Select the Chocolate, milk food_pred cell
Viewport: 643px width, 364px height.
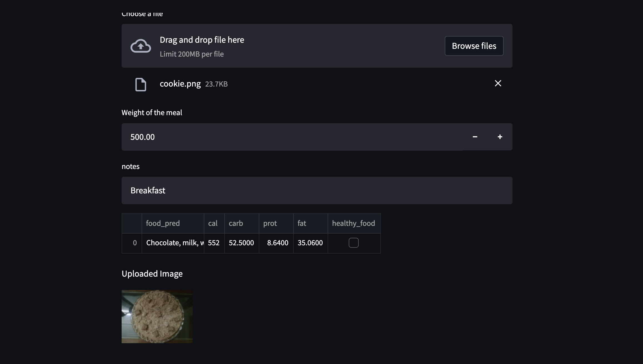tap(173, 243)
